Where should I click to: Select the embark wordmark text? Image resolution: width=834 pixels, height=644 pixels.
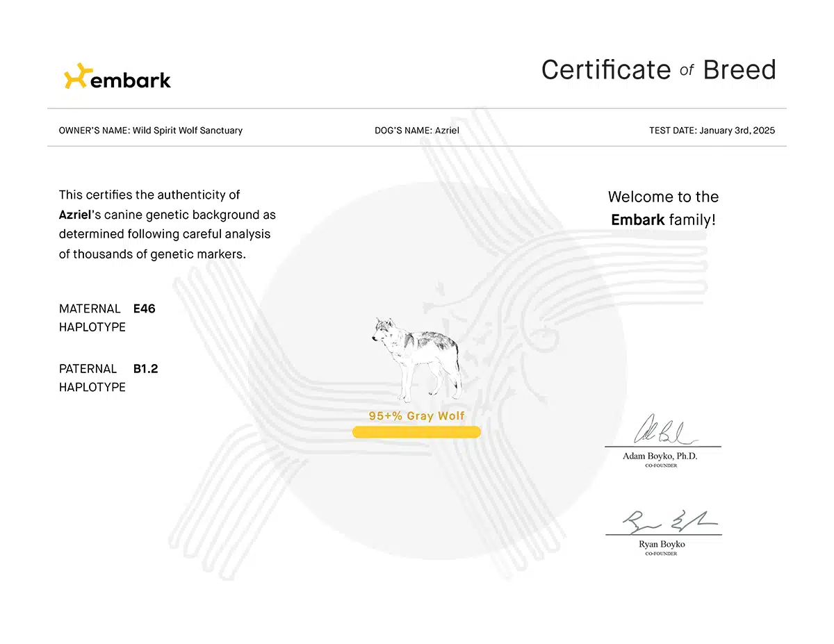pyautogui.click(x=130, y=80)
